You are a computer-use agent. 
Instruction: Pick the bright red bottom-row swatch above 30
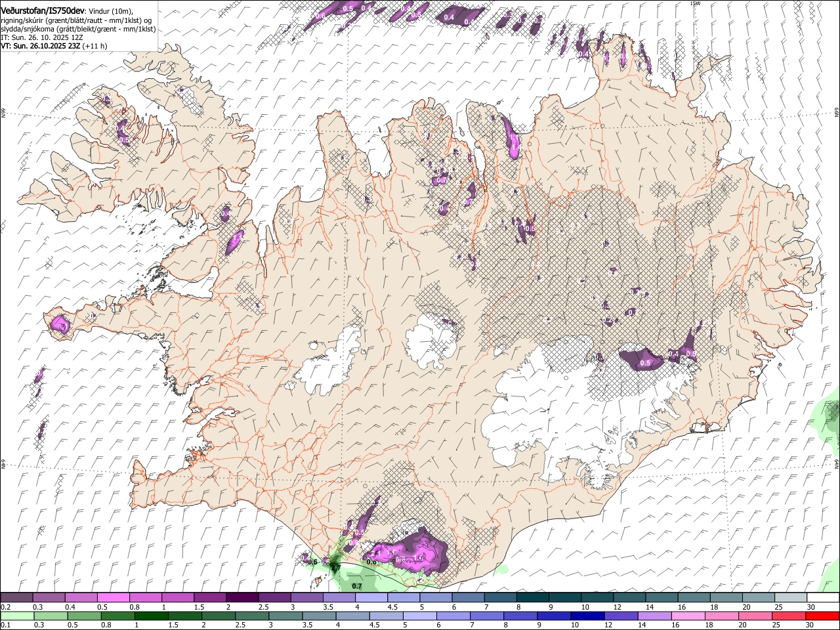coord(823,616)
